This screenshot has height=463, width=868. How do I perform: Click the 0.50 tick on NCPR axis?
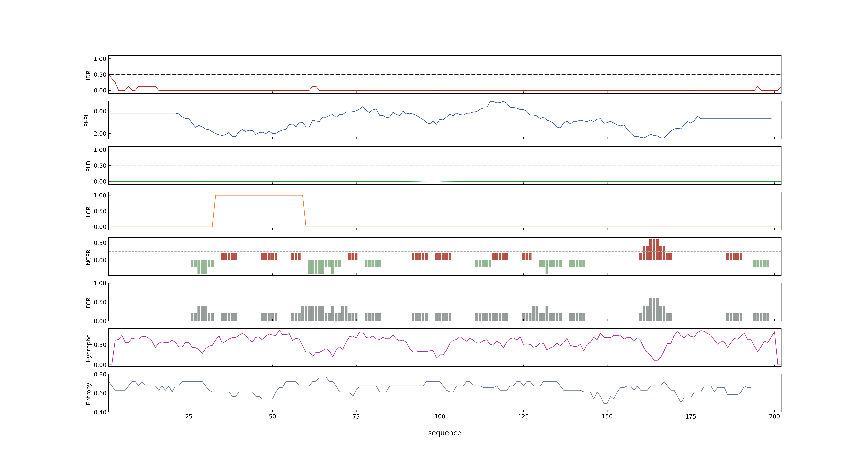(100, 243)
